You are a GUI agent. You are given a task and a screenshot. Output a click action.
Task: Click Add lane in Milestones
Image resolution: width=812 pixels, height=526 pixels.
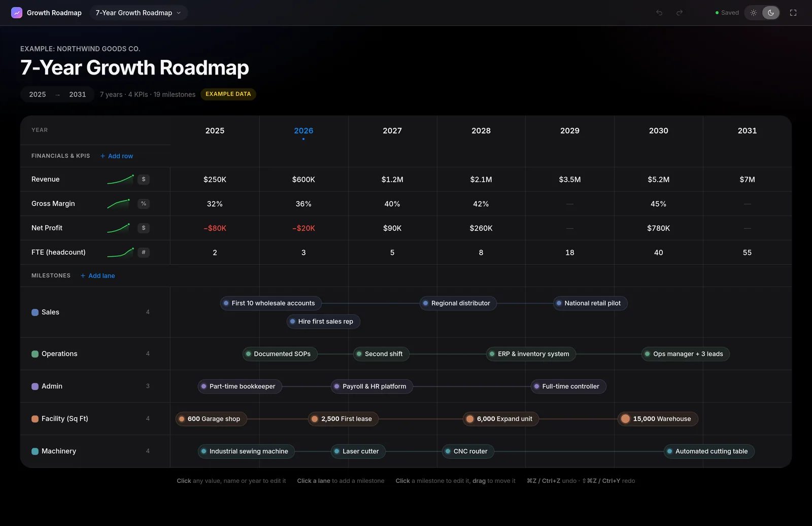(x=98, y=275)
